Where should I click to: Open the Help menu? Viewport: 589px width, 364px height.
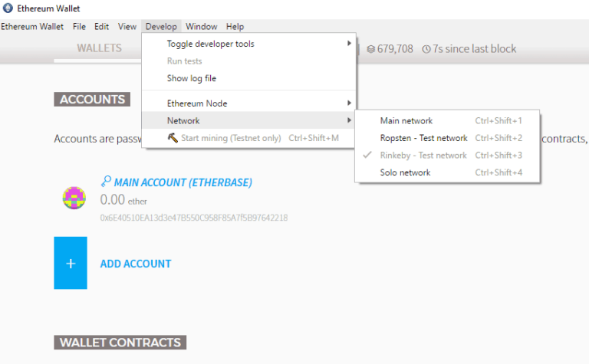(x=235, y=27)
